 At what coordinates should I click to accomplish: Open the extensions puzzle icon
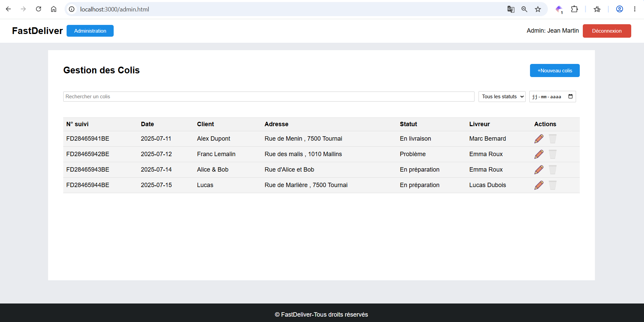pyautogui.click(x=574, y=9)
